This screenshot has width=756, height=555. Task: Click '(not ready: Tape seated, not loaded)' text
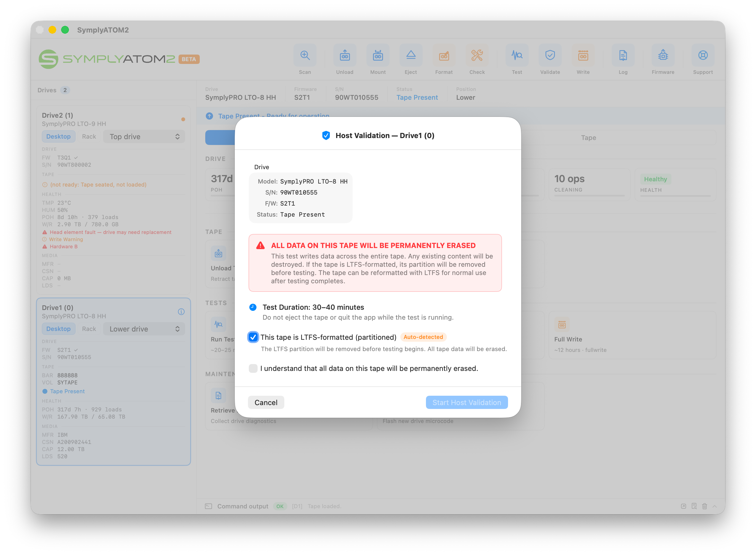98,184
